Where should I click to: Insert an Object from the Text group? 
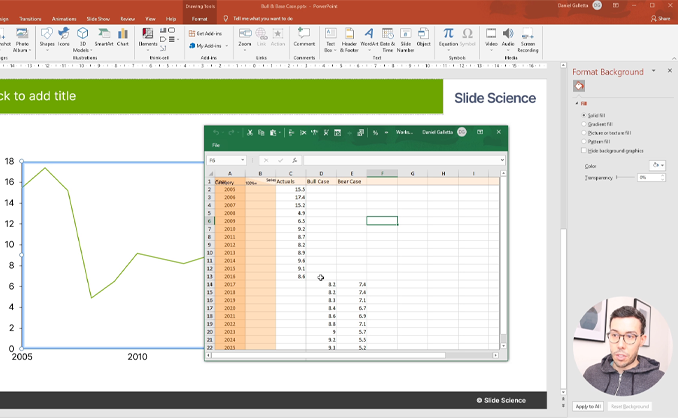[x=423, y=38]
